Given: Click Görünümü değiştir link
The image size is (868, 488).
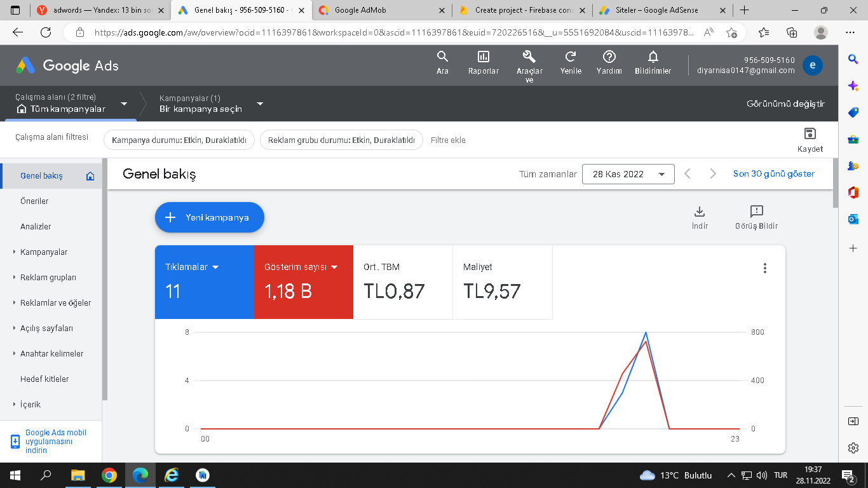Looking at the screenshot, I should [x=785, y=104].
